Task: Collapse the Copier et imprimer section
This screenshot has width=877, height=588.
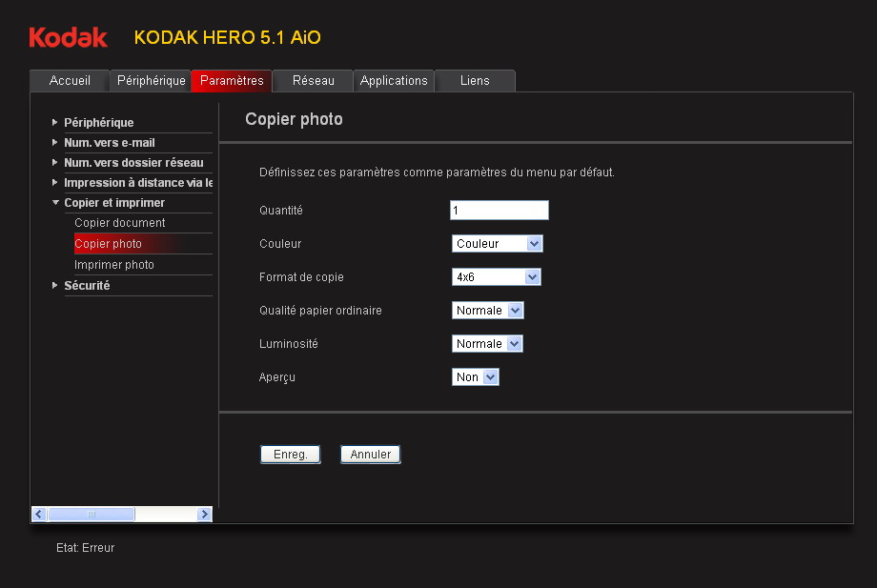Action: [113, 203]
